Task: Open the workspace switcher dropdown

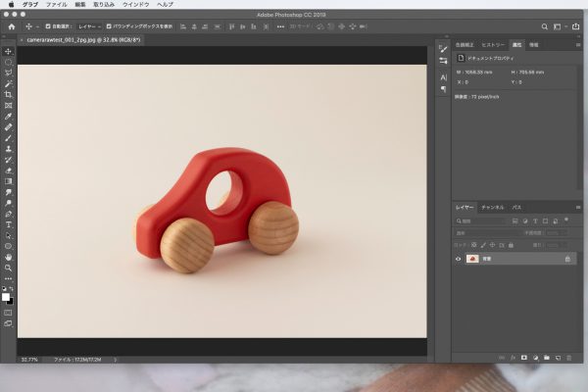Action: coord(560,26)
